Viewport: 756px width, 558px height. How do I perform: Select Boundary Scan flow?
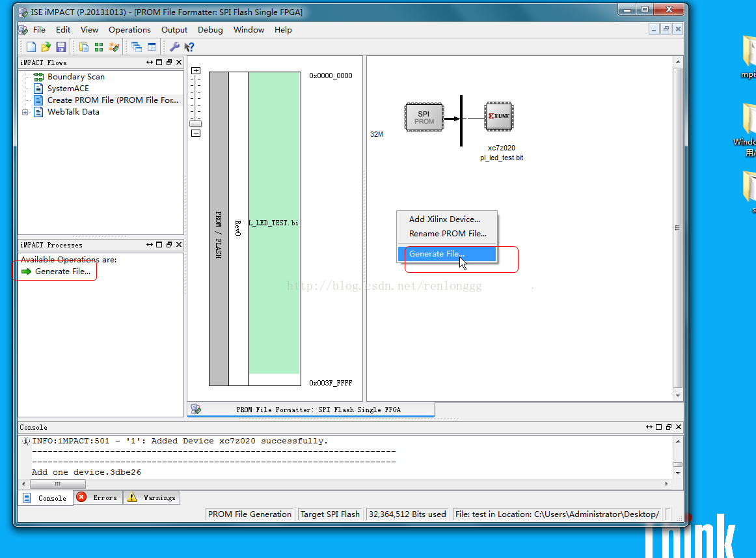coord(75,77)
